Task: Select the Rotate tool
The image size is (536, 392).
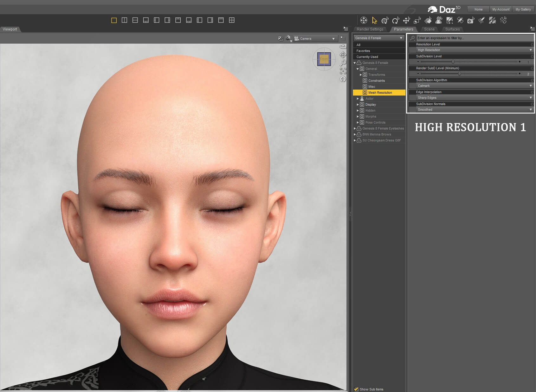Action: [396, 20]
